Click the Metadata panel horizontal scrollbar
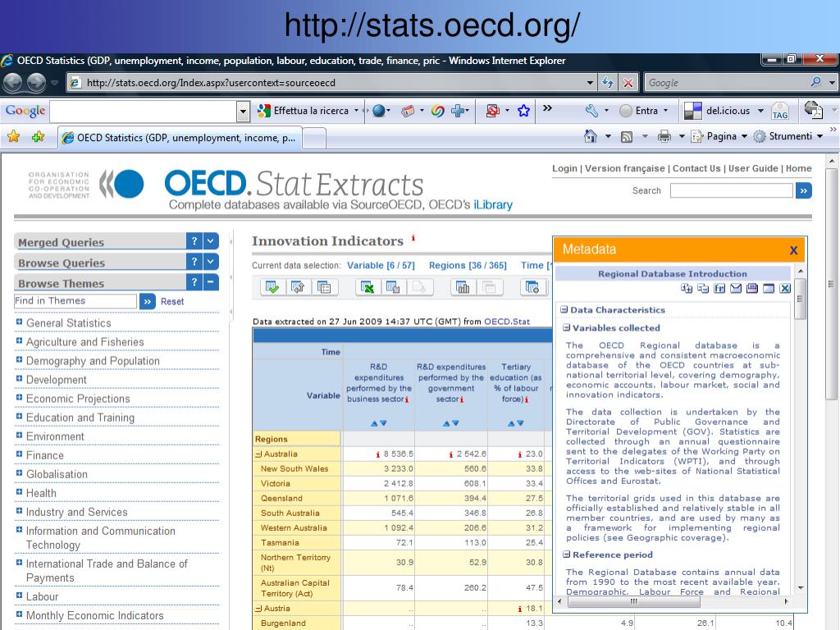The height and width of the screenshot is (630, 840). (x=634, y=601)
